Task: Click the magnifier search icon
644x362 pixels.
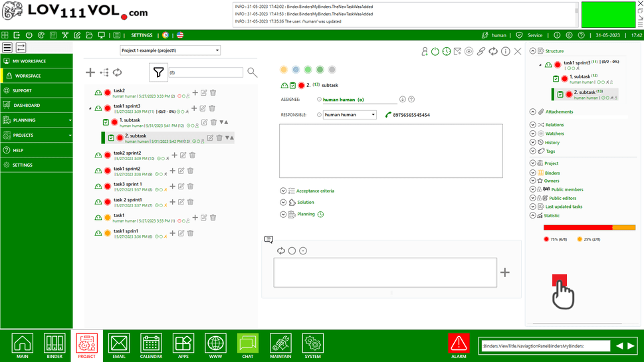Action: (x=252, y=72)
